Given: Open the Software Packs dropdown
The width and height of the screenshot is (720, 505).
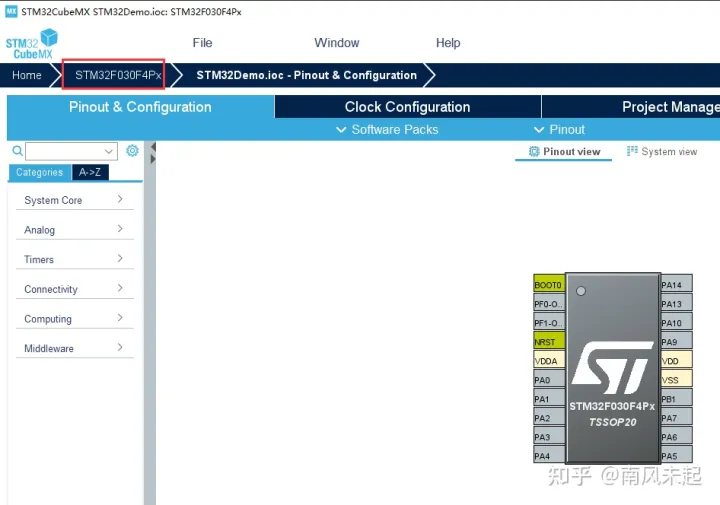Looking at the screenshot, I should [x=387, y=129].
